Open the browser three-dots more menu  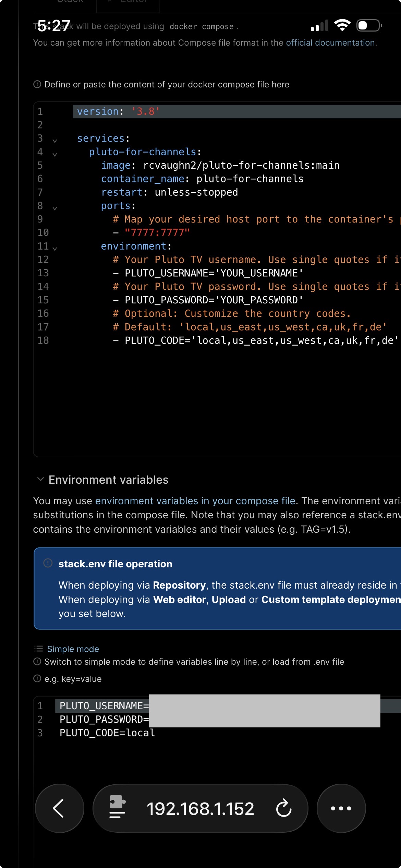(x=341, y=808)
